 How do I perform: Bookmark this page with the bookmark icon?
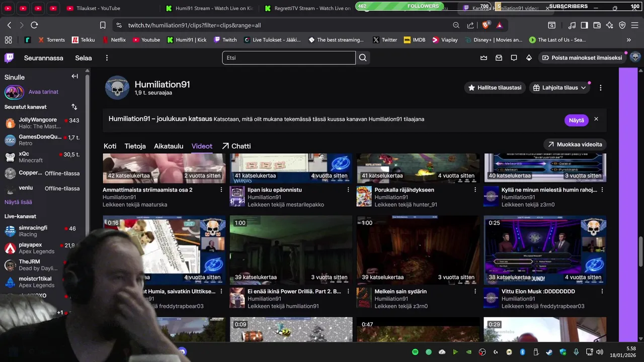click(x=103, y=25)
